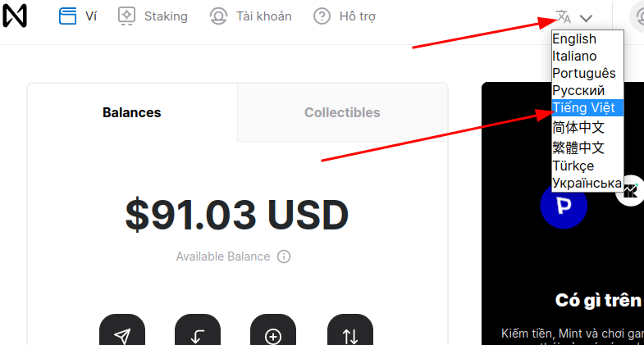Choose Українська language option
The image size is (644, 345).
click(x=587, y=183)
